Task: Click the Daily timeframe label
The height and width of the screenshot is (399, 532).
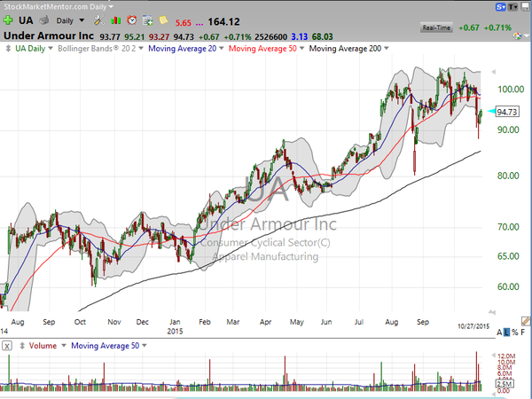Action: (x=65, y=20)
